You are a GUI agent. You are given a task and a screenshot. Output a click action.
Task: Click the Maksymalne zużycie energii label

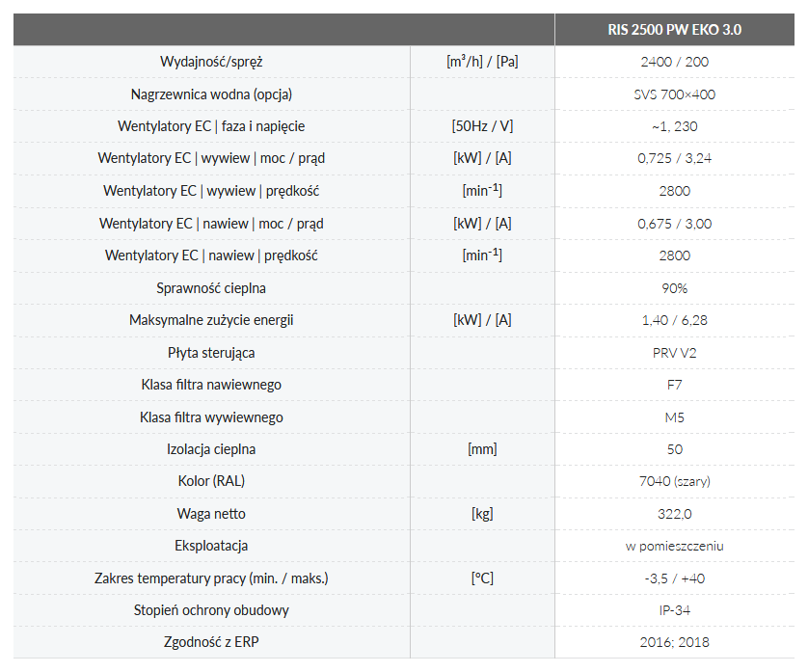tap(211, 320)
